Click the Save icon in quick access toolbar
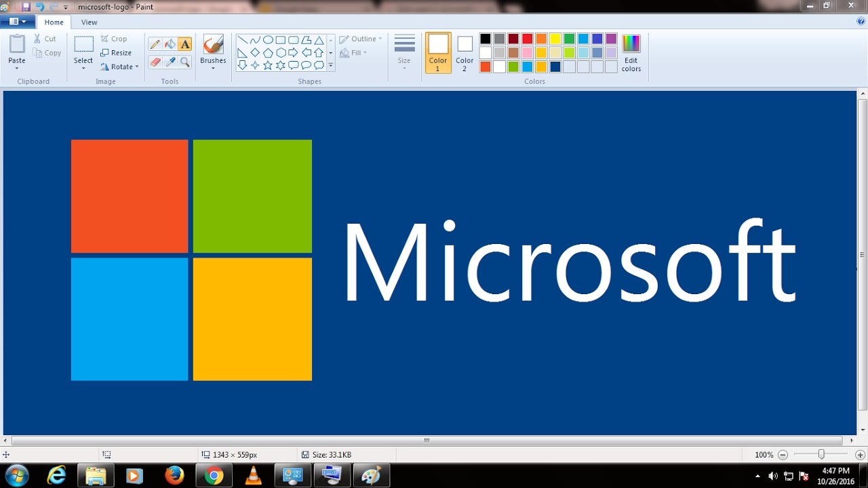The width and height of the screenshot is (868, 488). 26,7
